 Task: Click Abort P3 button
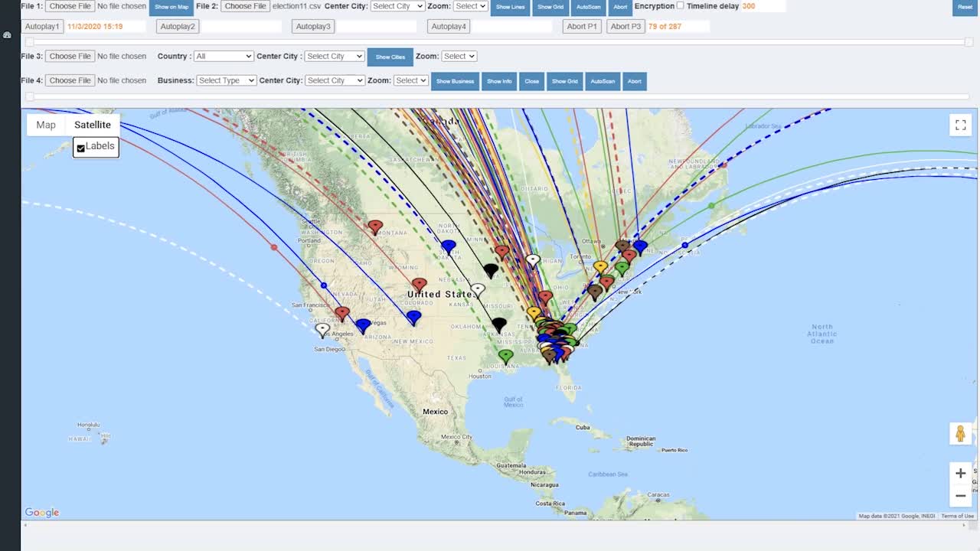(626, 26)
